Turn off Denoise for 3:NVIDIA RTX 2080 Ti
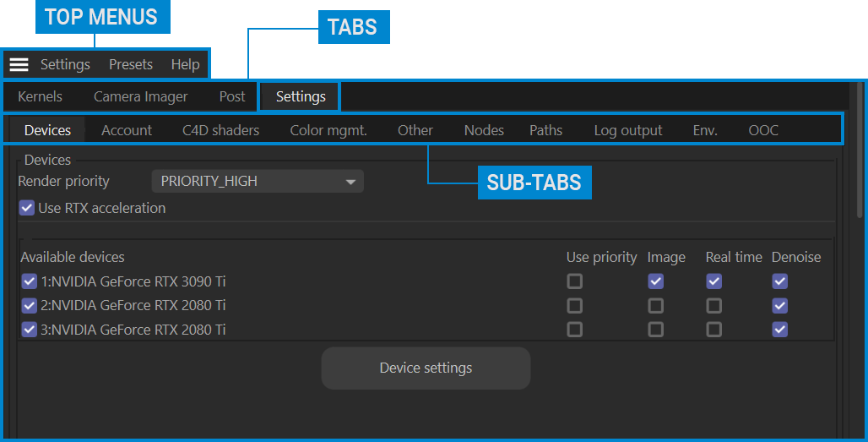 click(780, 330)
